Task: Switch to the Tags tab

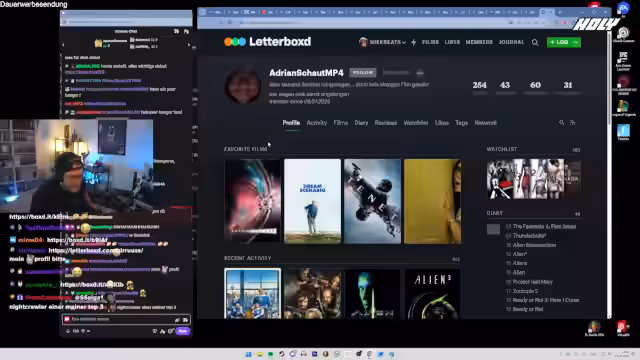Action: click(x=461, y=122)
